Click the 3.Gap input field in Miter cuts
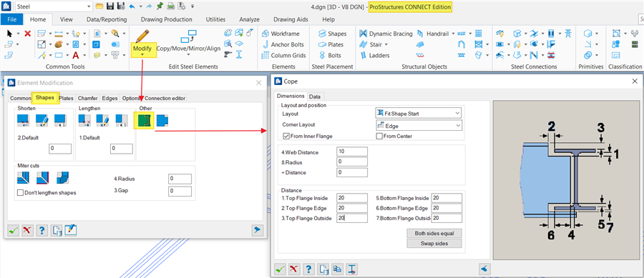 coord(180,191)
